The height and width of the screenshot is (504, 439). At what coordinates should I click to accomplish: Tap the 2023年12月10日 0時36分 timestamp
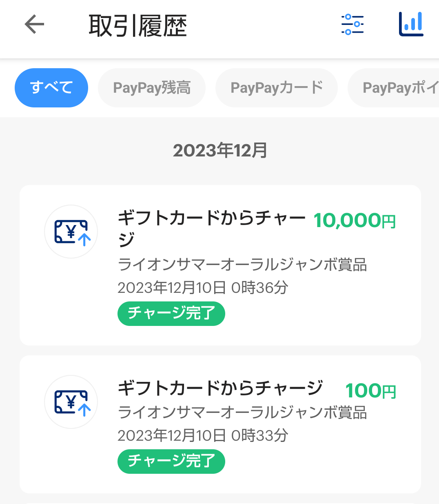[203, 288]
